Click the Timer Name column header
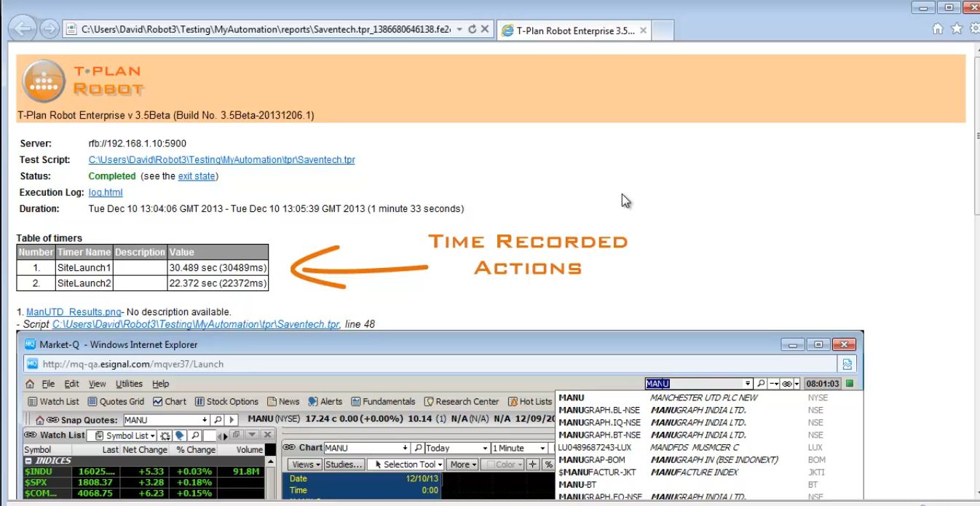The height and width of the screenshot is (506, 980). click(x=84, y=252)
